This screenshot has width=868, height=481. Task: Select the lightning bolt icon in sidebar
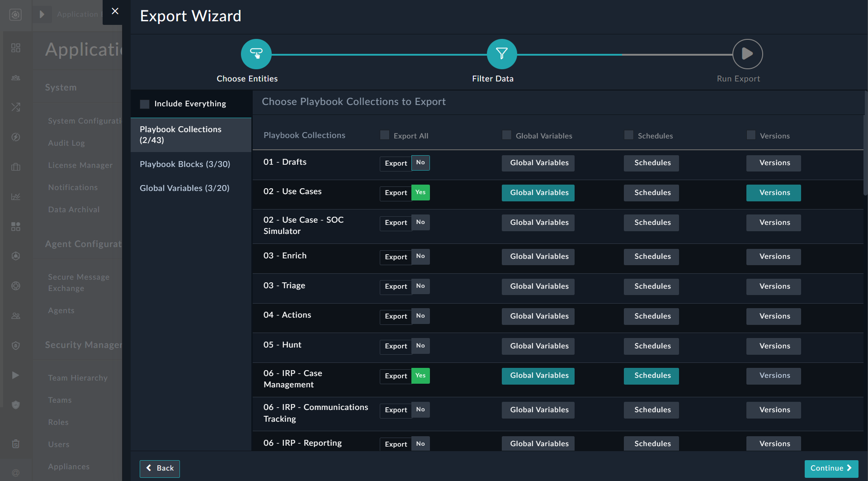point(16,137)
